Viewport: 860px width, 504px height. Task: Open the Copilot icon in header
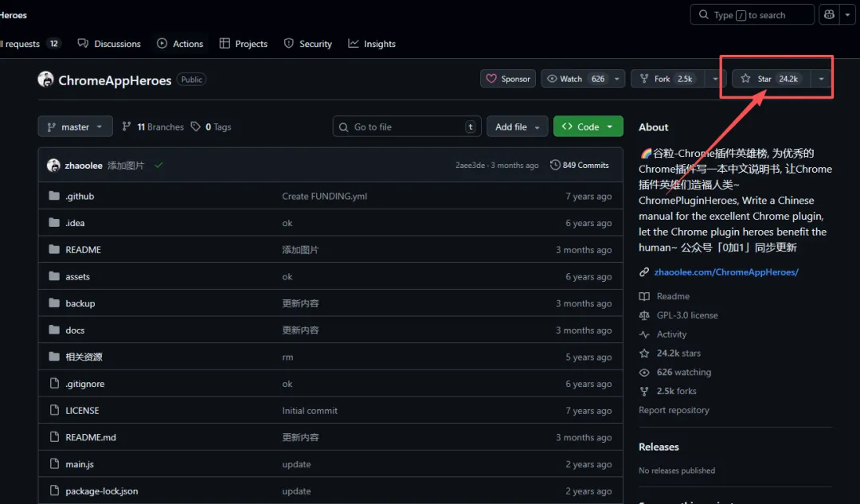click(829, 15)
